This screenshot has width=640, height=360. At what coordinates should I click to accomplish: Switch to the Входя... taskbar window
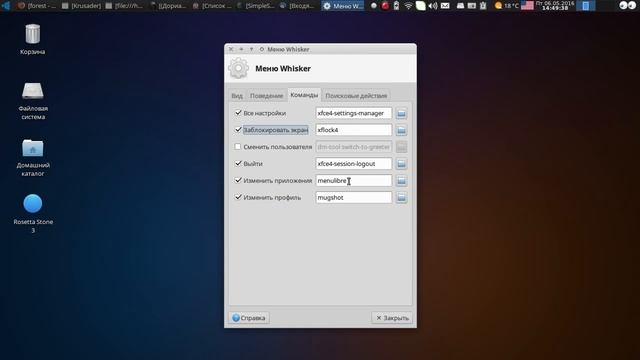[x=298, y=6]
